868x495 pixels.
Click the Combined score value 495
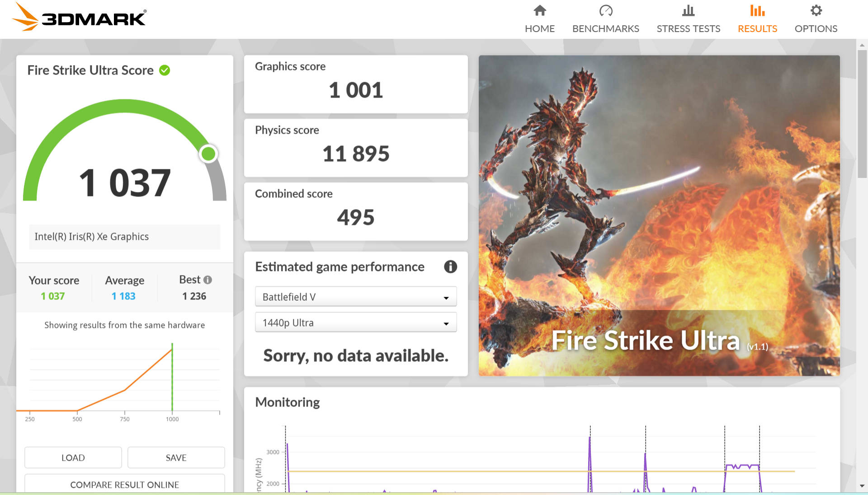[356, 217]
